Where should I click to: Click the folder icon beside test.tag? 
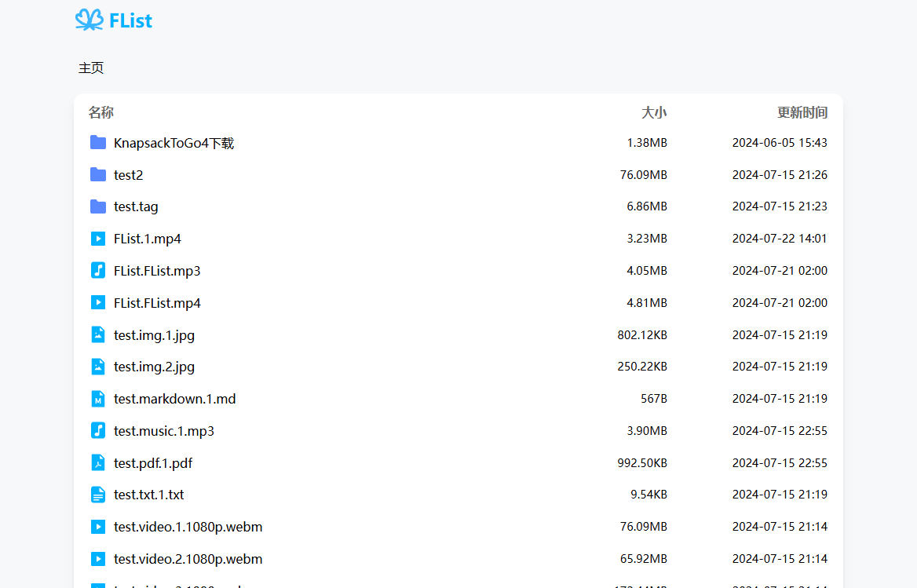(97, 206)
